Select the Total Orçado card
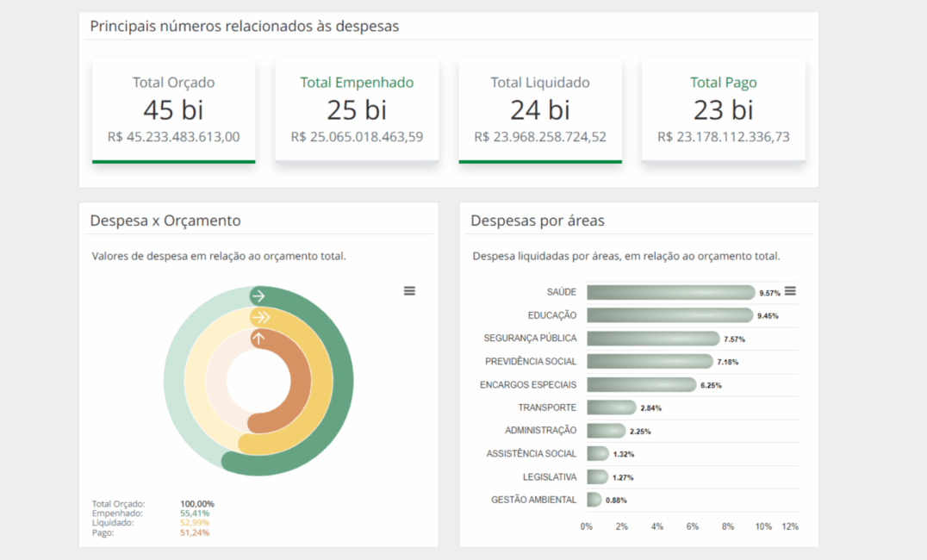 point(173,109)
